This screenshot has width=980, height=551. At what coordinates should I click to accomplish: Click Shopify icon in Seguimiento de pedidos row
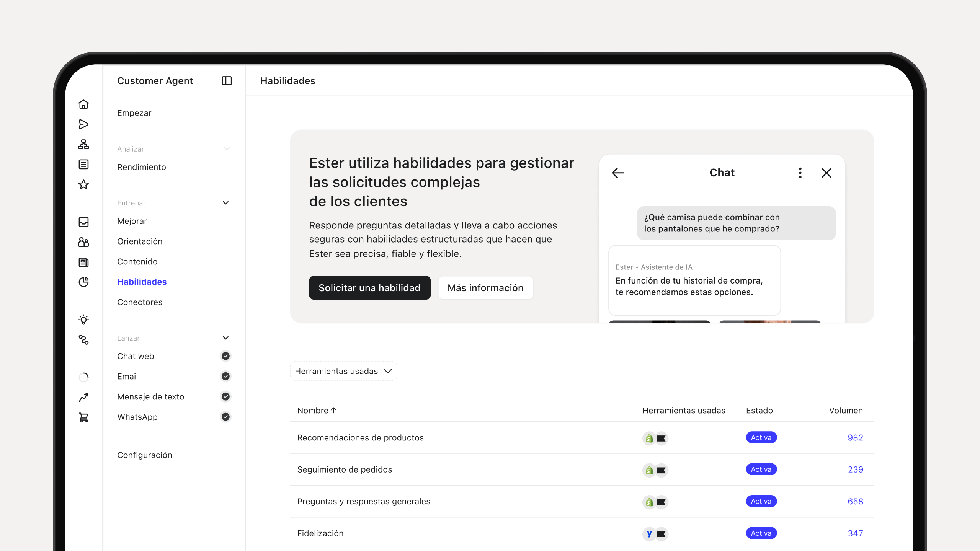coord(649,470)
